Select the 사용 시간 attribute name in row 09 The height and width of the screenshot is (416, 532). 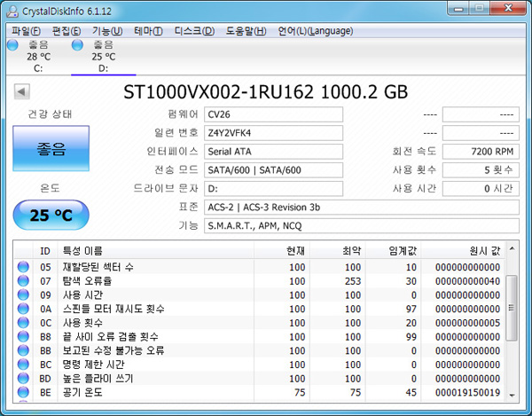82,294
